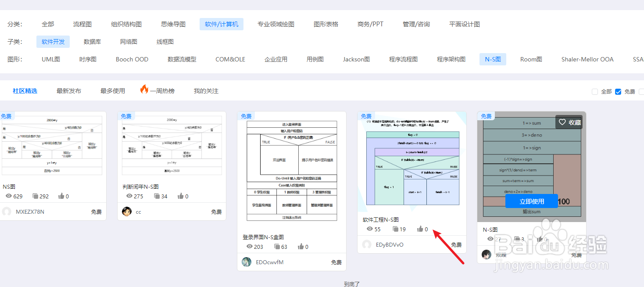This screenshot has width=644, height=287.
Task: Open EDyBDVvO author avatar
Action: (367, 244)
